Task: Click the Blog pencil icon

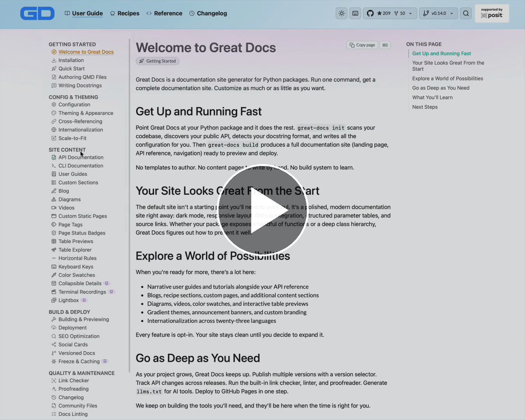Action: (54, 191)
